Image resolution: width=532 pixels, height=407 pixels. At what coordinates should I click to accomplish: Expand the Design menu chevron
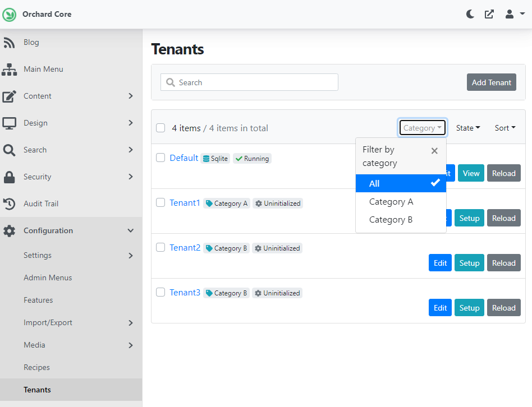131,123
